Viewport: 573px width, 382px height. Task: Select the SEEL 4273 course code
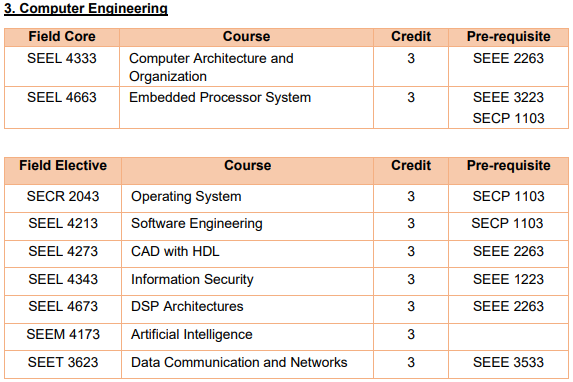tap(63, 251)
